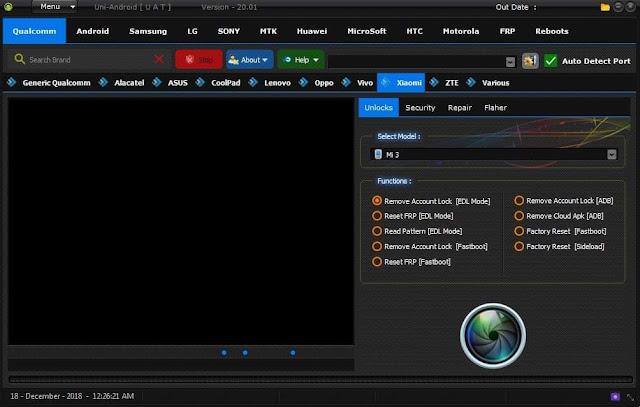The width and height of the screenshot is (640, 407).
Task: Open the MicroSoft tab
Action: click(367, 31)
